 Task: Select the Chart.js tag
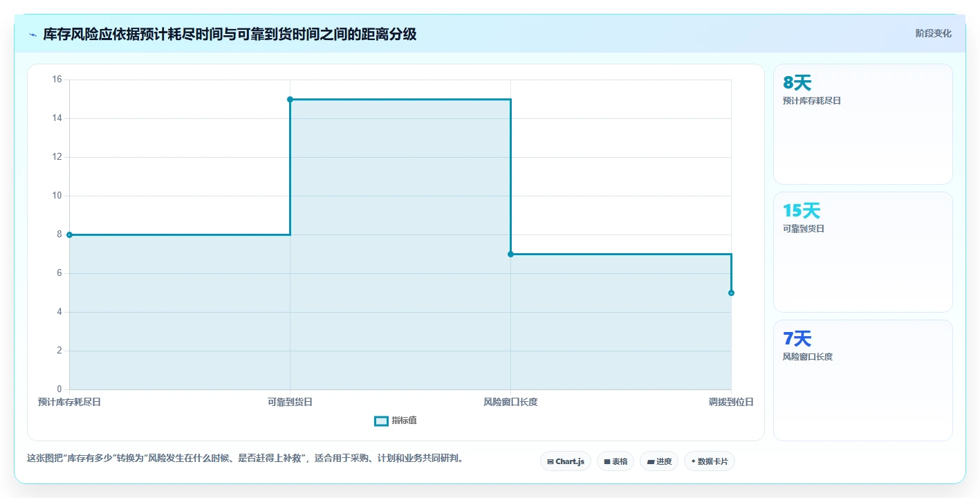tap(565, 461)
